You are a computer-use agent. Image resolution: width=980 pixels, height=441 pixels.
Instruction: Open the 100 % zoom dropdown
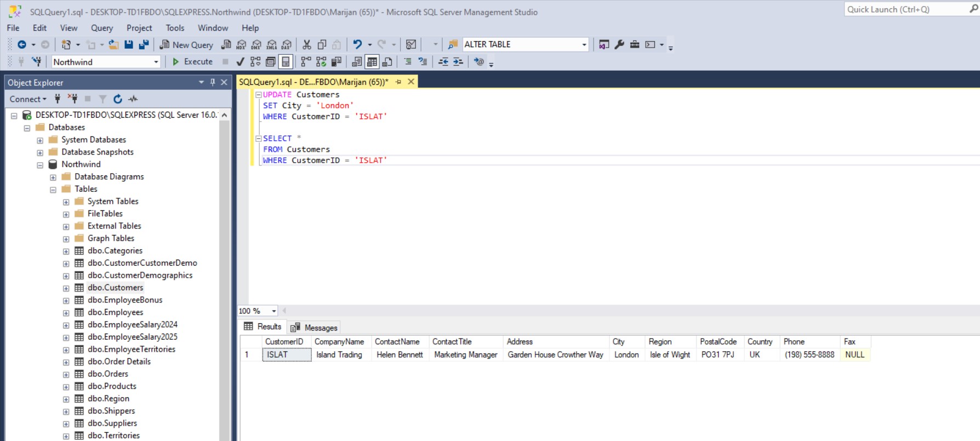point(274,311)
